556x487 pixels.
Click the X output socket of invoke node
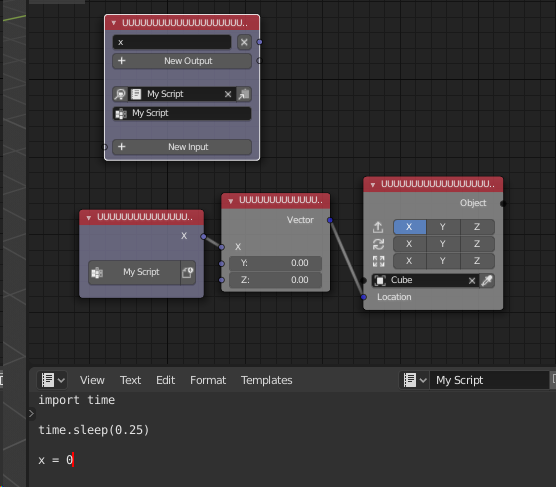203,237
